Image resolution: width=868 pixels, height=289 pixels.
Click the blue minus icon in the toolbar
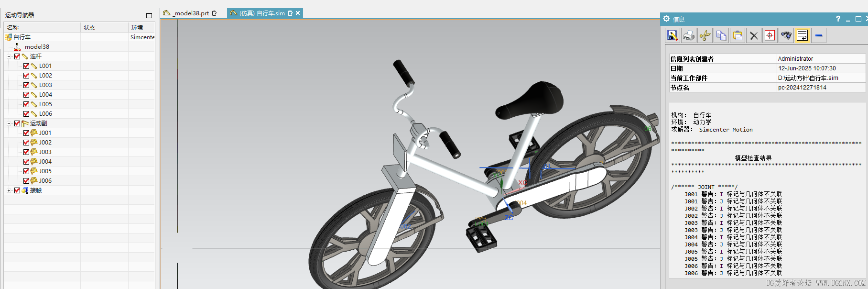point(819,35)
